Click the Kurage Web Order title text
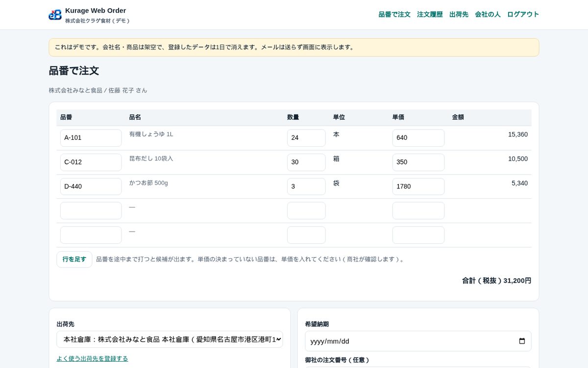 point(96,10)
